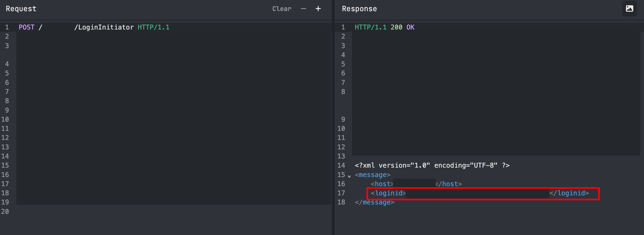Click the opening loginid tag
Viewport: 644px width, 235px height.
click(x=388, y=193)
